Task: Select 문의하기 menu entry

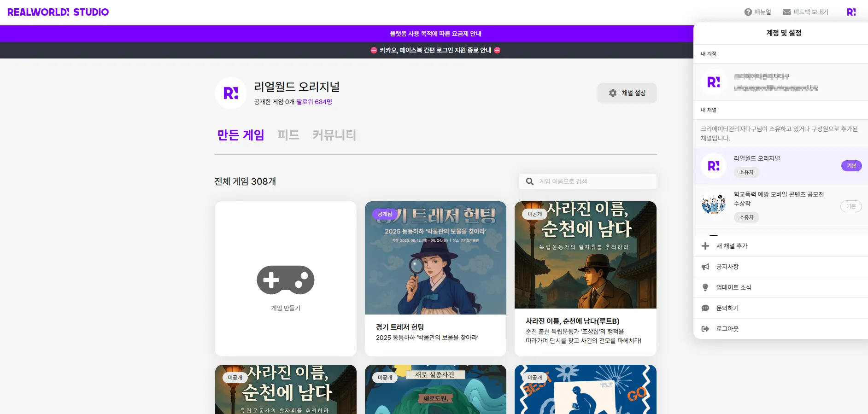Action: click(780, 308)
